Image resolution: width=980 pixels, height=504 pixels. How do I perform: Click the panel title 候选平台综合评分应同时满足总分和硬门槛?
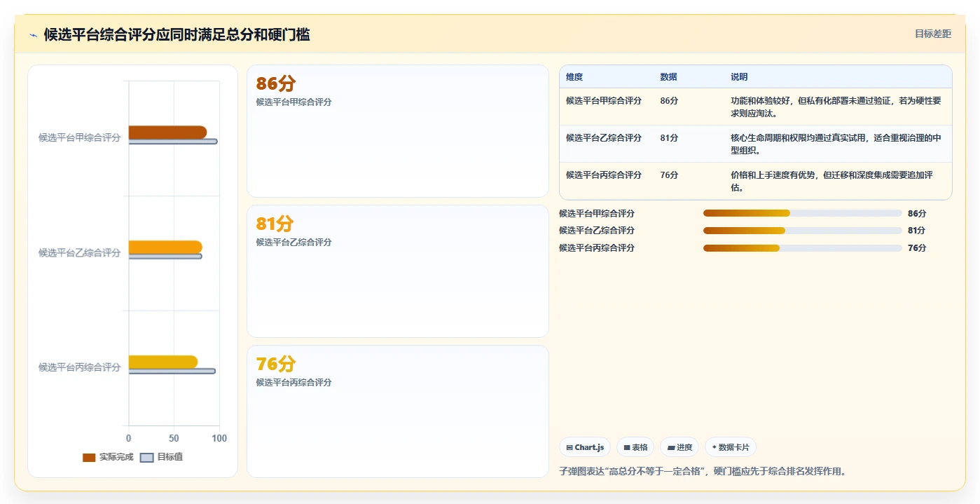pos(177,34)
